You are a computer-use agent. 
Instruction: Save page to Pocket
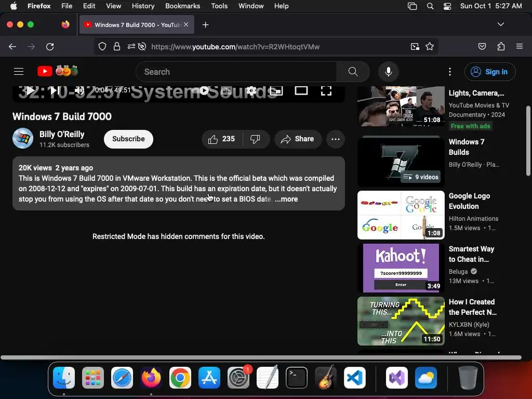[x=482, y=46]
